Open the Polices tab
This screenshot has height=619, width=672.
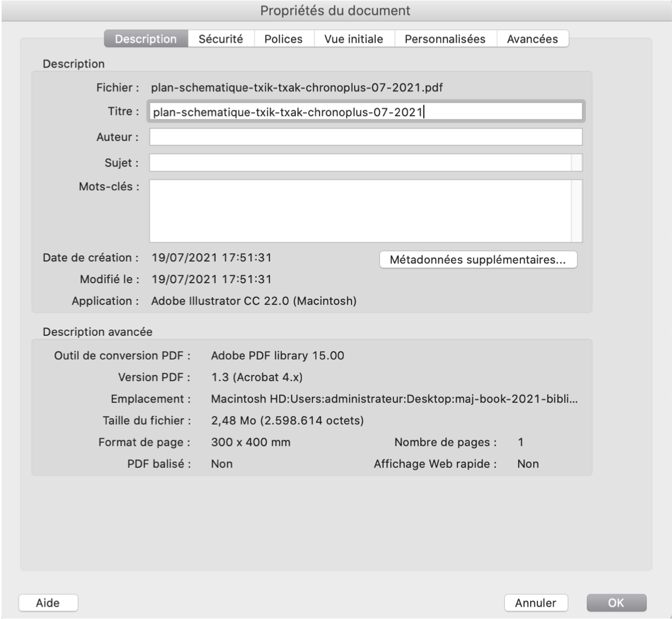point(283,39)
